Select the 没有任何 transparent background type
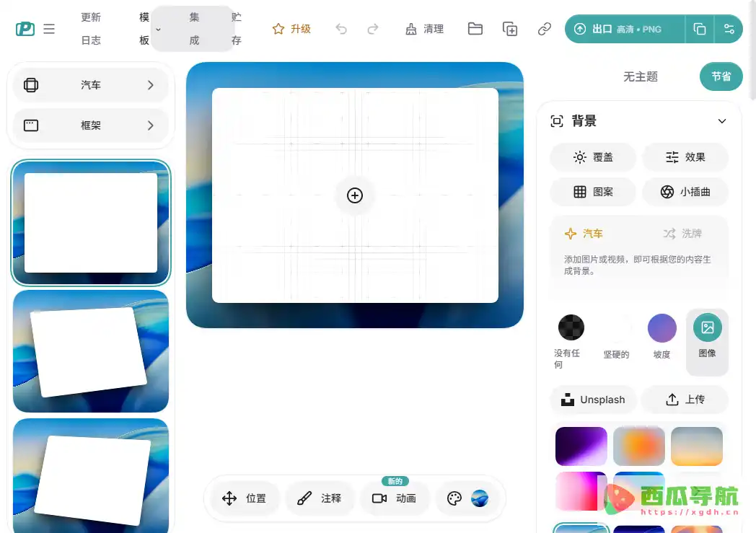This screenshot has height=533, width=756. coord(571,341)
